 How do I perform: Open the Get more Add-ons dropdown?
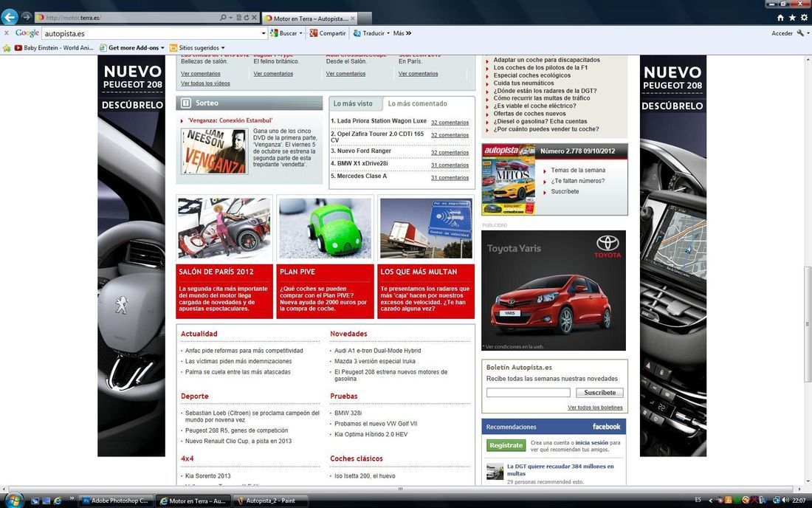coord(162,48)
